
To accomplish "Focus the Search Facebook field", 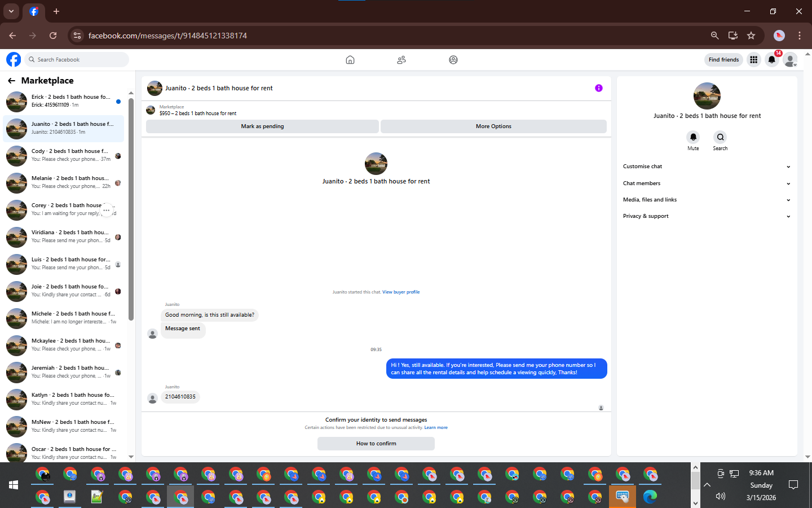I will (x=77, y=59).
